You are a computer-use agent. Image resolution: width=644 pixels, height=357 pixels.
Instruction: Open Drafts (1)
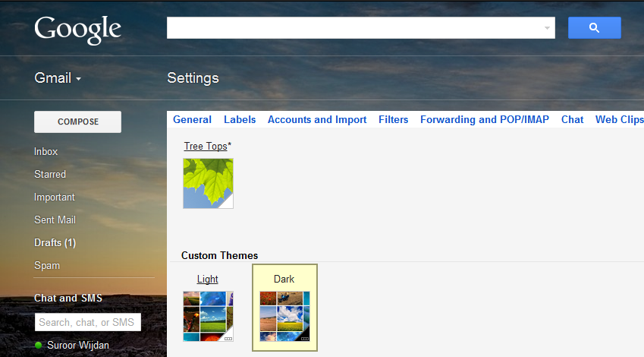[x=55, y=242]
